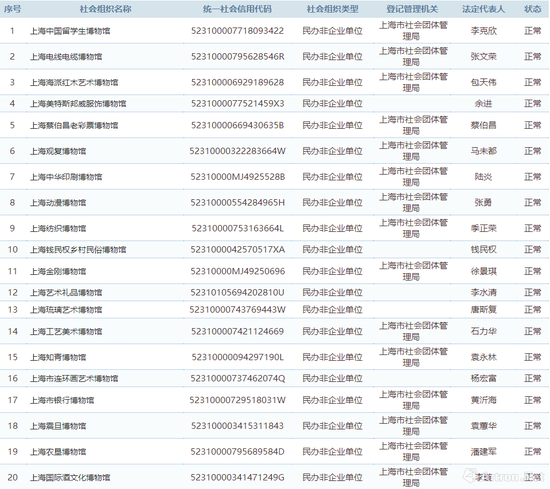The height and width of the screenshot is (489, 550).
Task: Select the name 上海农垦博物馆
Action: pyautogui.click(x=58, y=451)
